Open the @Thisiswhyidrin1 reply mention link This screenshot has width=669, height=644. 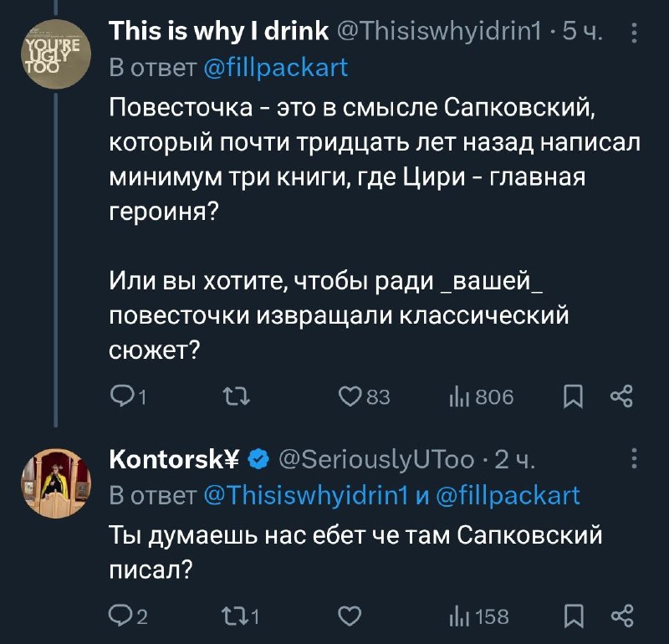pos(306,495)
